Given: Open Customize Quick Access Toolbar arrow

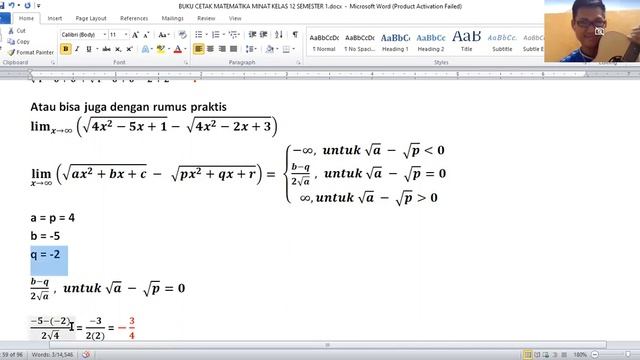Looking at the screenshot, I should [39, 6].
